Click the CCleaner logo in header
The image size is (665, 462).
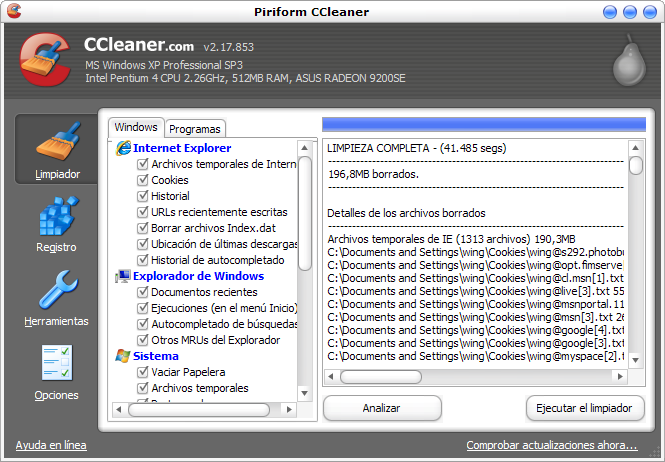(x=42, y=62)
